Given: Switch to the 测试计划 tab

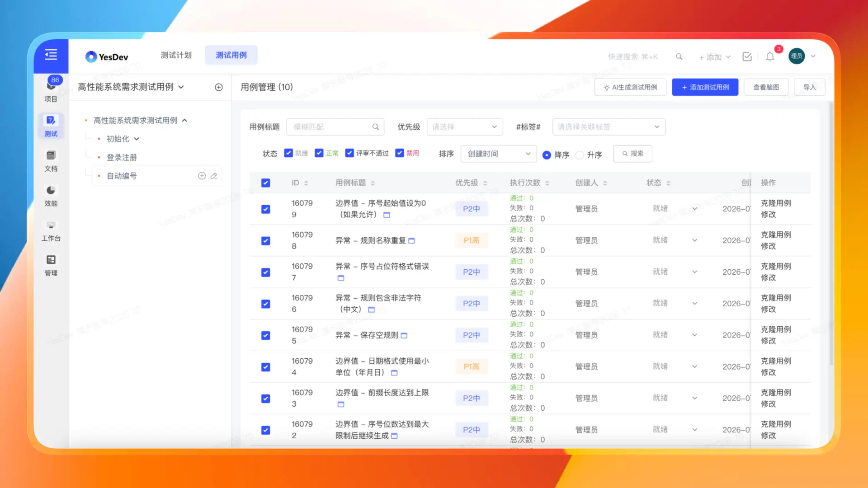Looking at the screenshot, I should [176, 55].
